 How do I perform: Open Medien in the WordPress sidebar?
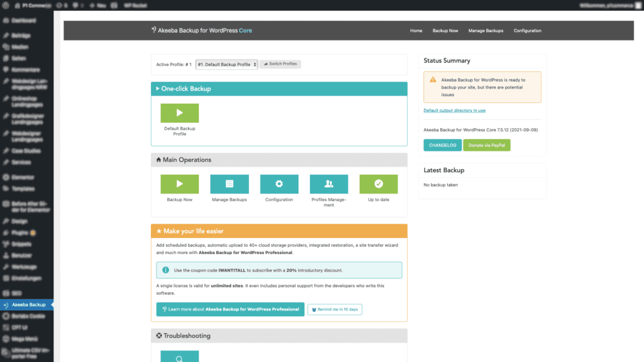point(19,47)
